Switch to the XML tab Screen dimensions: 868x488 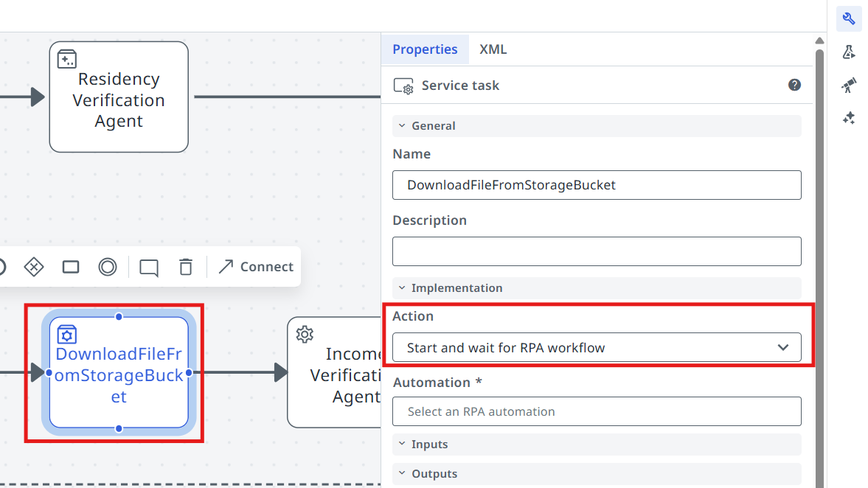coord(493,49)
